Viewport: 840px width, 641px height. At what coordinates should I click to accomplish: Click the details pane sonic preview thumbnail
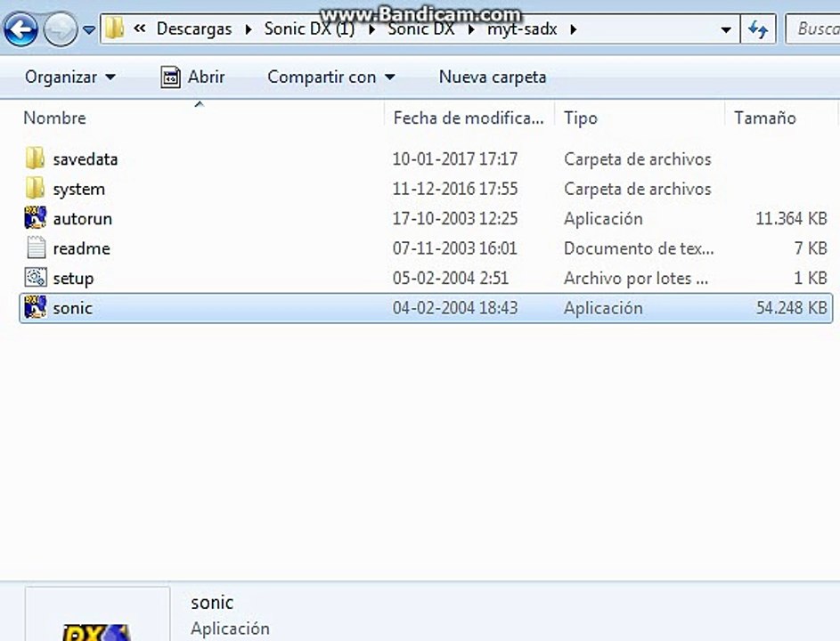point(97,614)
